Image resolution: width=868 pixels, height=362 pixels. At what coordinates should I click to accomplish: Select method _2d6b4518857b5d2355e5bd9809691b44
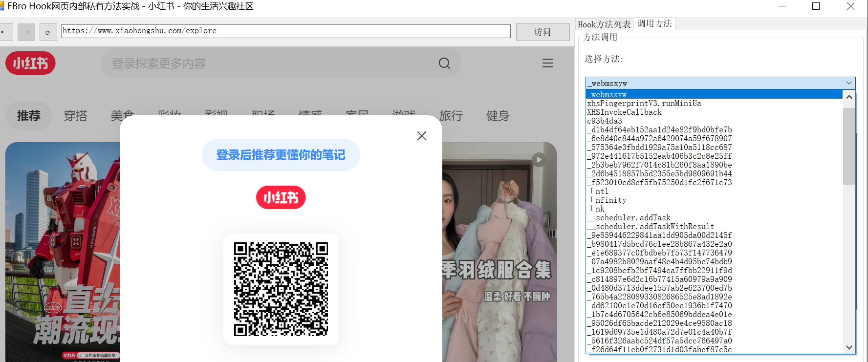pyautogui.click(x=715, y=173)
